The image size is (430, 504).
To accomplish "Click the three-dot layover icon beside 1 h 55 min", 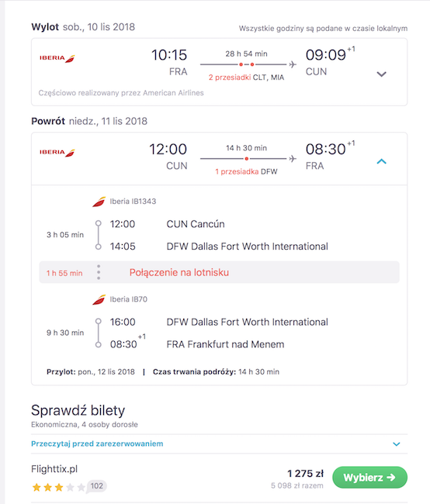I will pos(99,272).
